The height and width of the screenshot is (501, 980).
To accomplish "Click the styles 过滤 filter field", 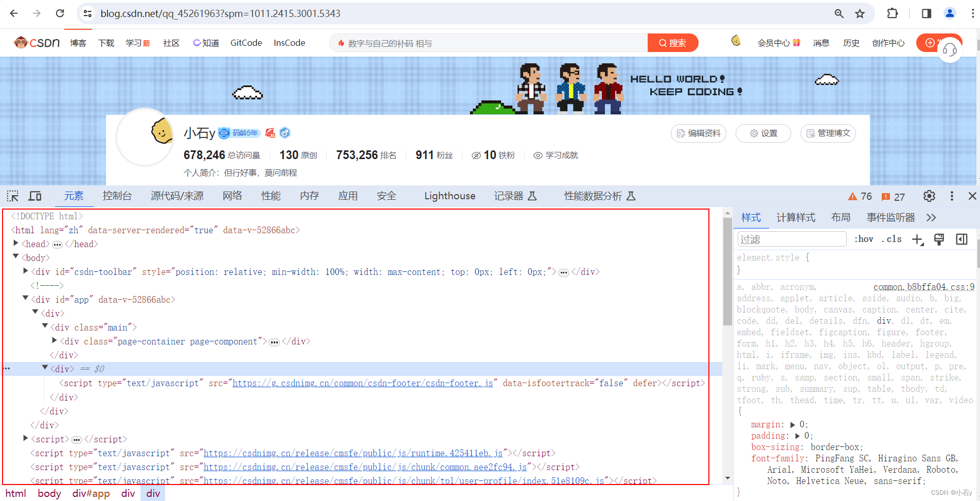I will click(x=792, y=239).
